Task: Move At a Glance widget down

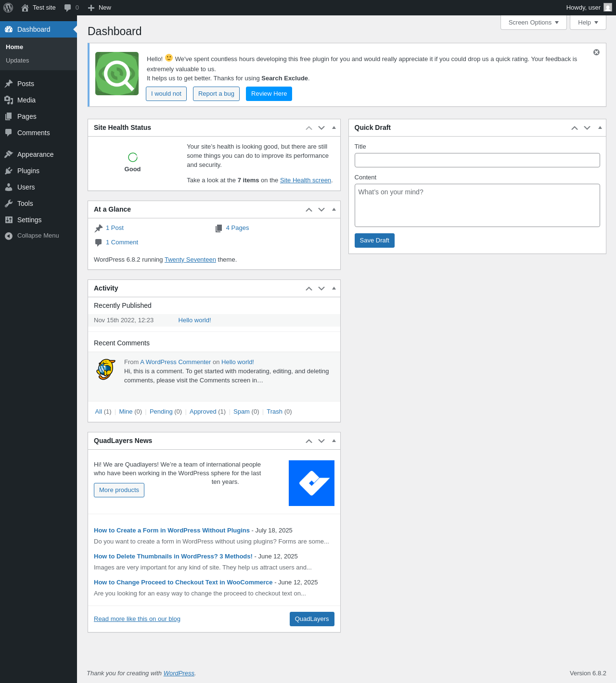Action: (321, 210)
